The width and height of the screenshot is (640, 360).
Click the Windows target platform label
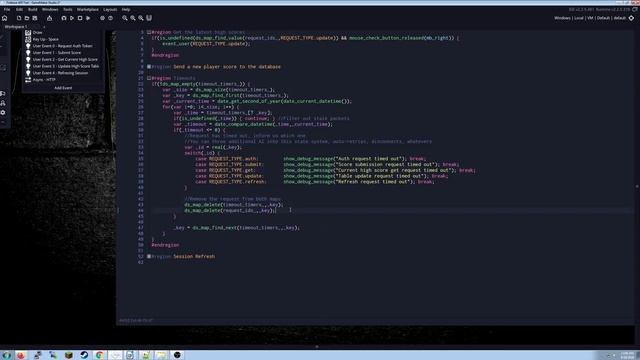pyautogui.click(x=562, y=18)
